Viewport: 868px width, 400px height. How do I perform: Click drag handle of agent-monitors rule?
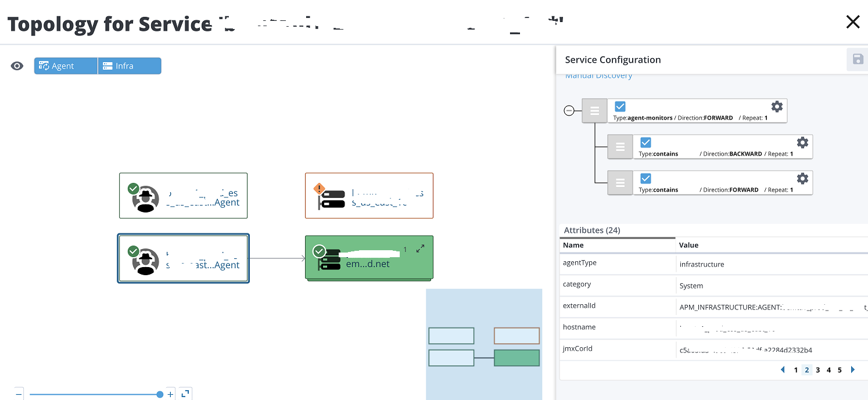click(594, 110)
